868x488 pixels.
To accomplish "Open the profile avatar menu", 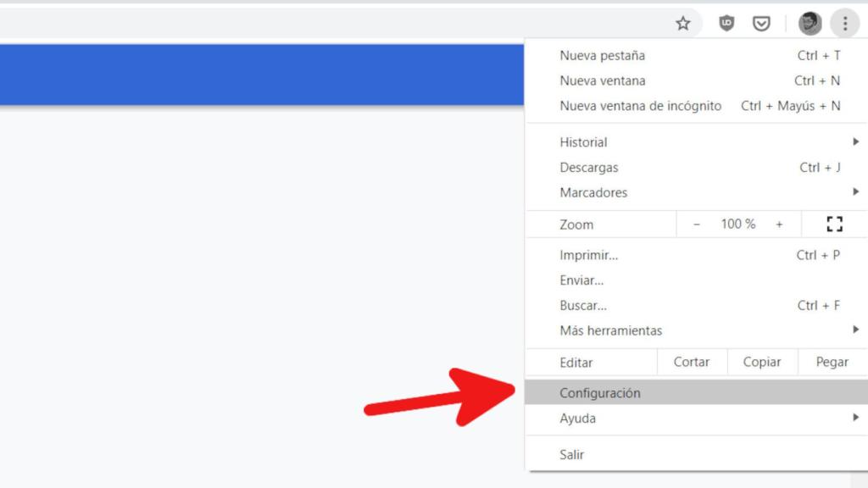I will 810,23.
